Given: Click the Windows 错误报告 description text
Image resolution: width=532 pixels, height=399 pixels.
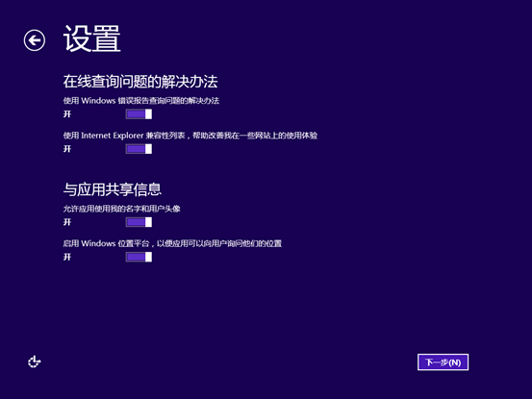Looking at the screenshot, I should pos(141,101).
